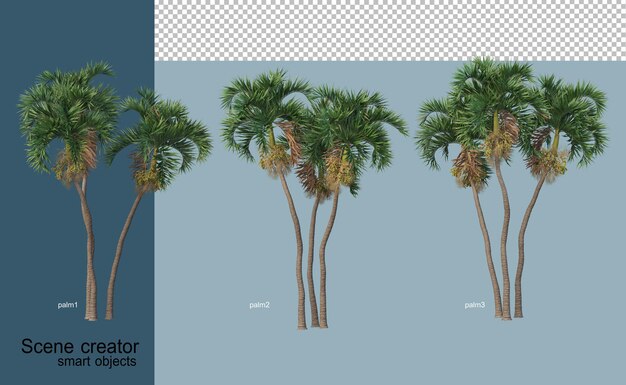Select the palm3 tree group image
This screenshot has width=626, height=385.
pos(511,188)
